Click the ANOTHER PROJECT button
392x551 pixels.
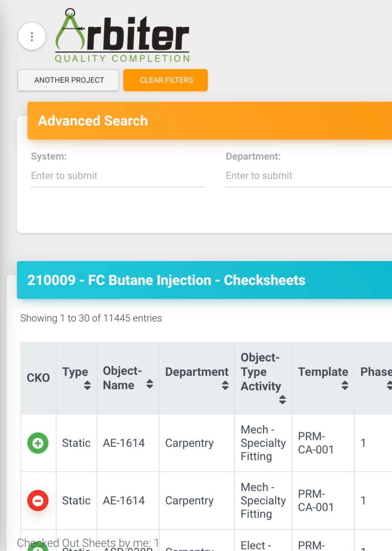pos(68,80)
